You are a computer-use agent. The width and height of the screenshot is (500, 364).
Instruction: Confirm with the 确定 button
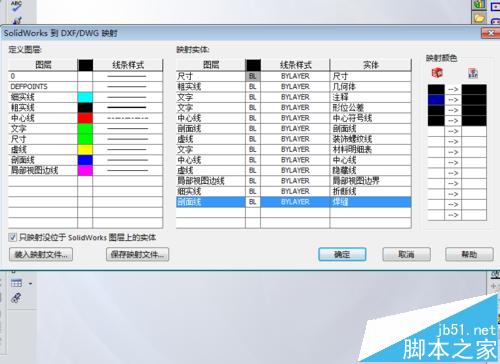tap(342, 255)
